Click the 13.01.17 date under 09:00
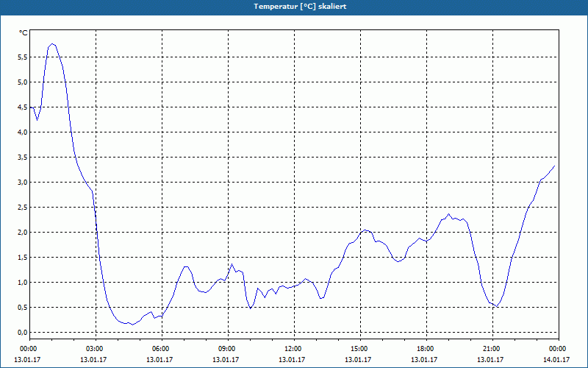This screenshot has height=368, width=588. tap(226, 360)
